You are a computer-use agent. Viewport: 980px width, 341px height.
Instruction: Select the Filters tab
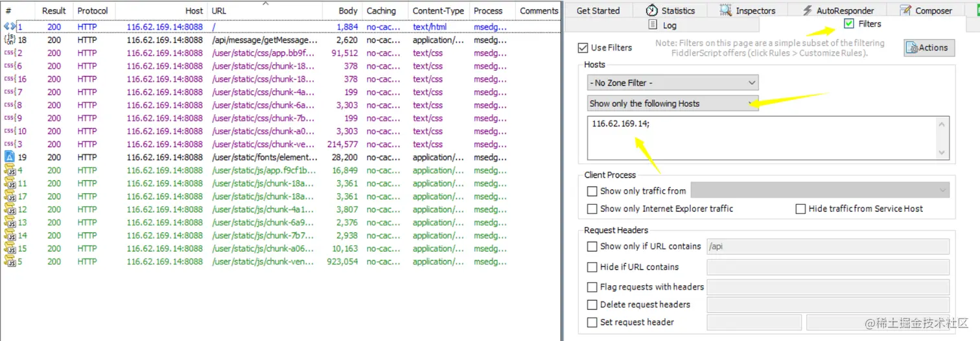click(863, 24)
